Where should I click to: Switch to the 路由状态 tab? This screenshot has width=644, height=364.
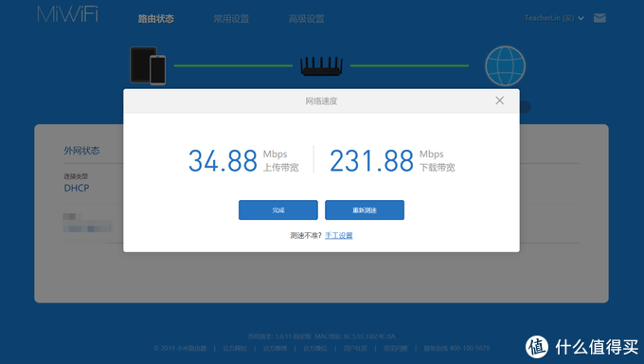click(x=156, y=19)
